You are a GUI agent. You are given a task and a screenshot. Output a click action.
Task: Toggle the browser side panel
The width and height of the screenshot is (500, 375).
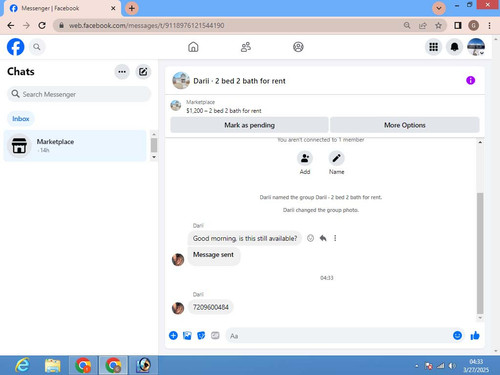(x=458, y=25)
